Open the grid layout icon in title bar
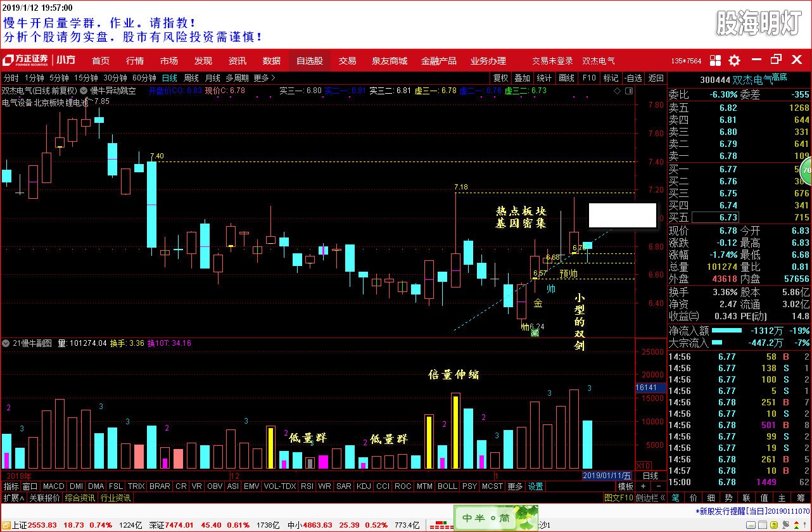The height and width of the screenshot is (532, 812). (x=716, y=61)
